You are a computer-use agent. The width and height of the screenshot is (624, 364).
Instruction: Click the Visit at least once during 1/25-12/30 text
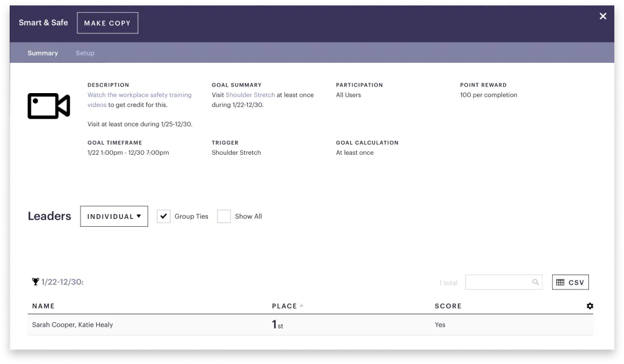coord(140,124)
